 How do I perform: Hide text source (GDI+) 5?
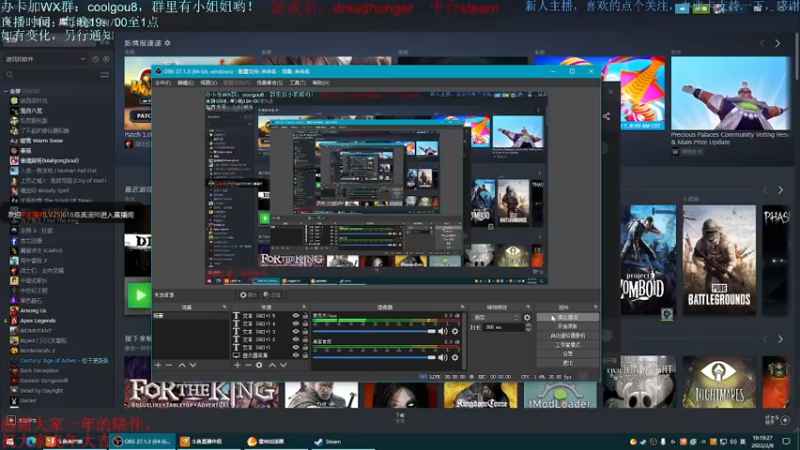(295, 316)
